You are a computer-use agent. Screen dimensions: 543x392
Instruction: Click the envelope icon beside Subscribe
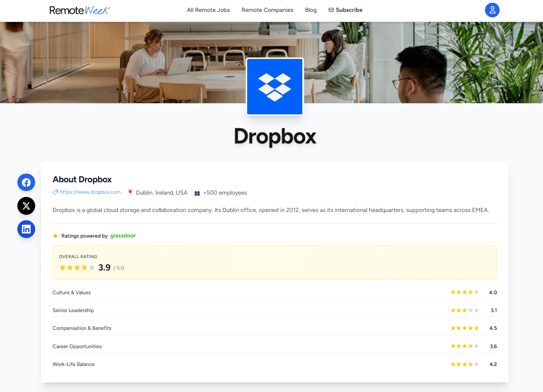click(331, 10)
